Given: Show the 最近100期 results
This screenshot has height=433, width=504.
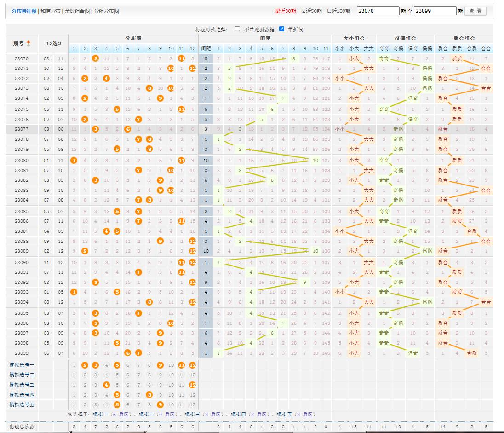Looking at the screenshot, I should [338, 11].
